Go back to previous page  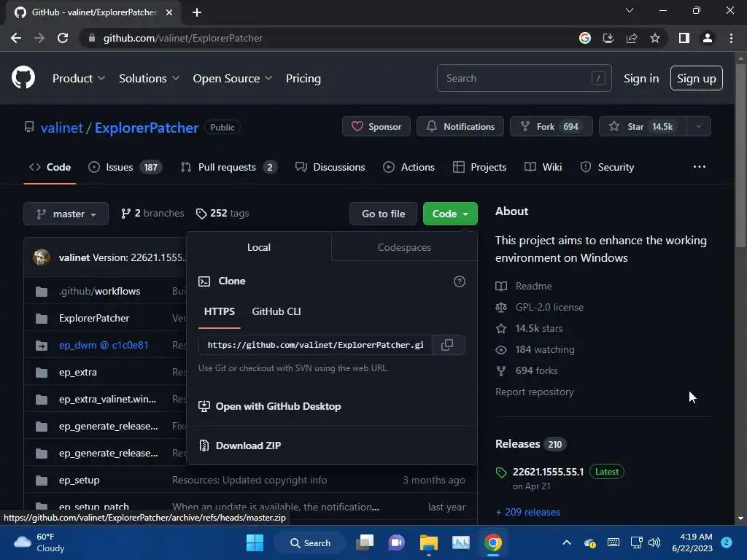click(x=16, y=38)
